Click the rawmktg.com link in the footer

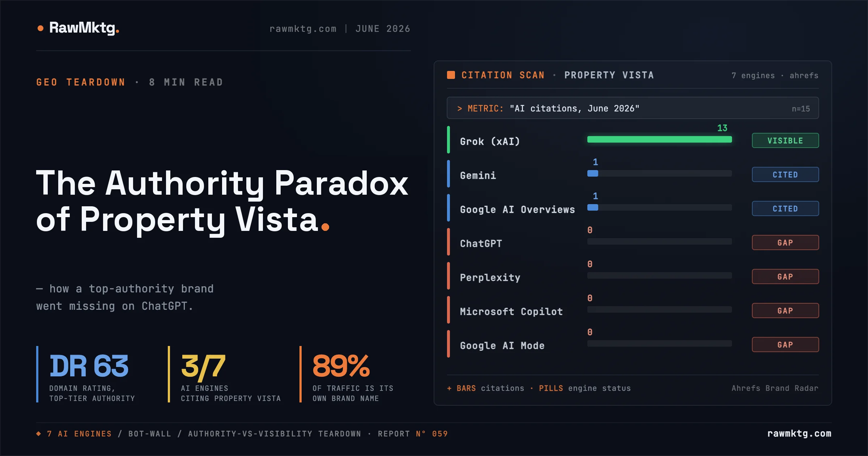coord(799,434)
